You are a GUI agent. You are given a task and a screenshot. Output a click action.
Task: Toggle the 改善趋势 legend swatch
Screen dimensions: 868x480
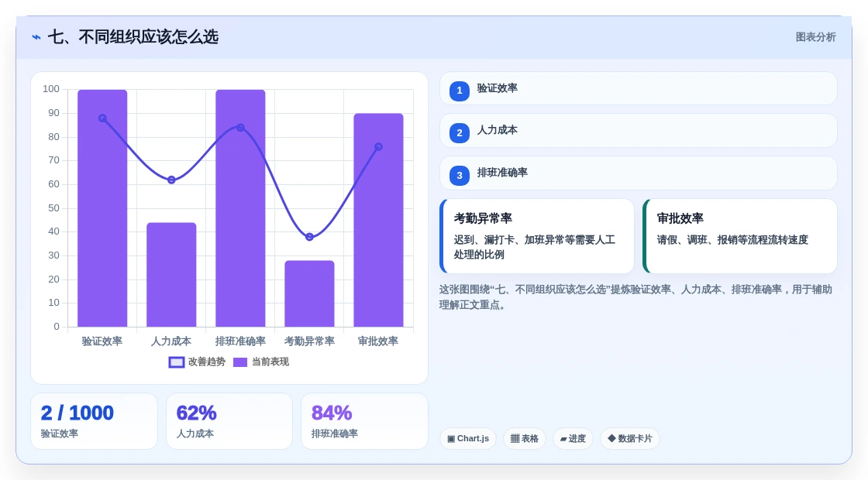tap(177, 362)
